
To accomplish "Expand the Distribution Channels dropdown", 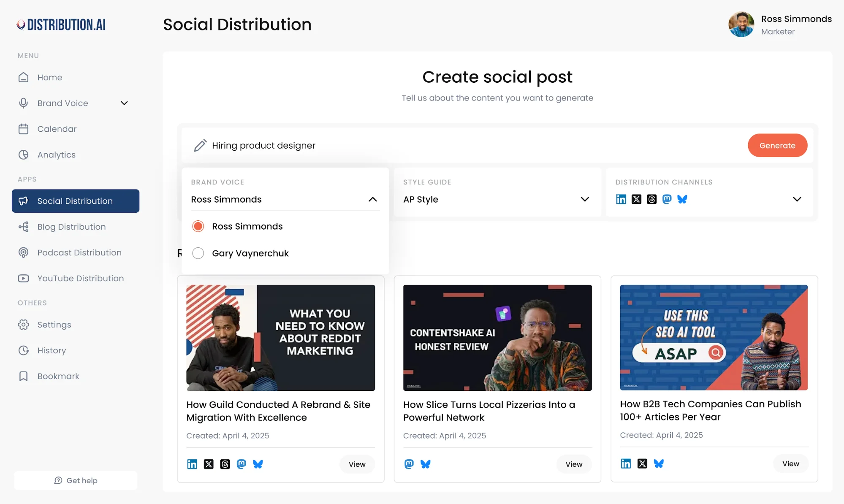I will [797, 199].
